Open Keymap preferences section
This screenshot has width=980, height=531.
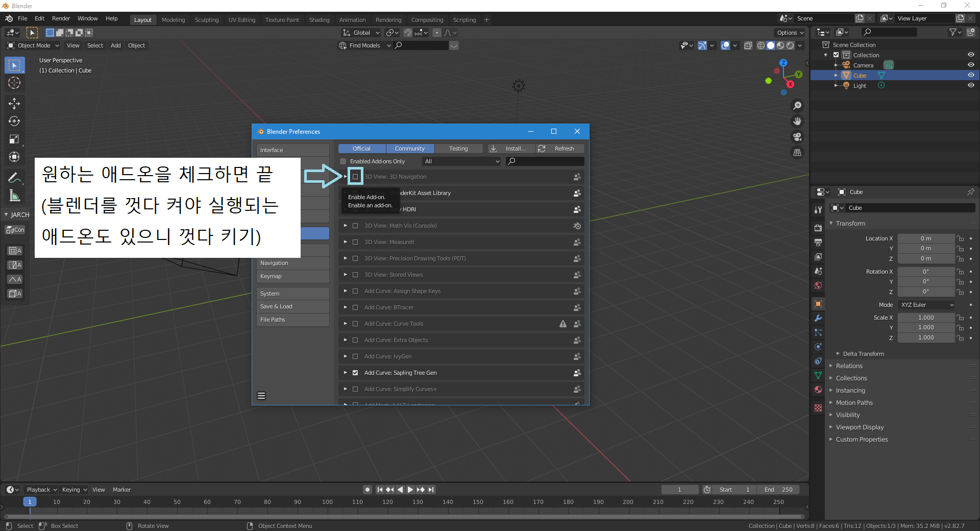click(x=293, y=276)
